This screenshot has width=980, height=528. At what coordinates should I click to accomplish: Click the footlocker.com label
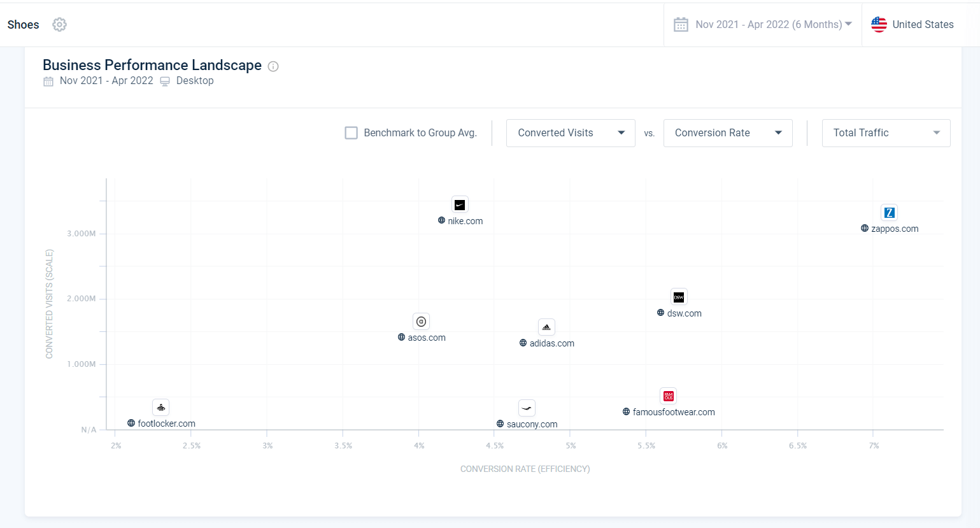click(166, 424)
